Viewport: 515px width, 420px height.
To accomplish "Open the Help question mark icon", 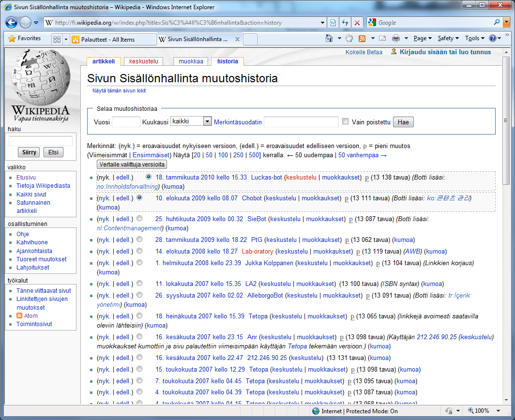I will (492, 38).
